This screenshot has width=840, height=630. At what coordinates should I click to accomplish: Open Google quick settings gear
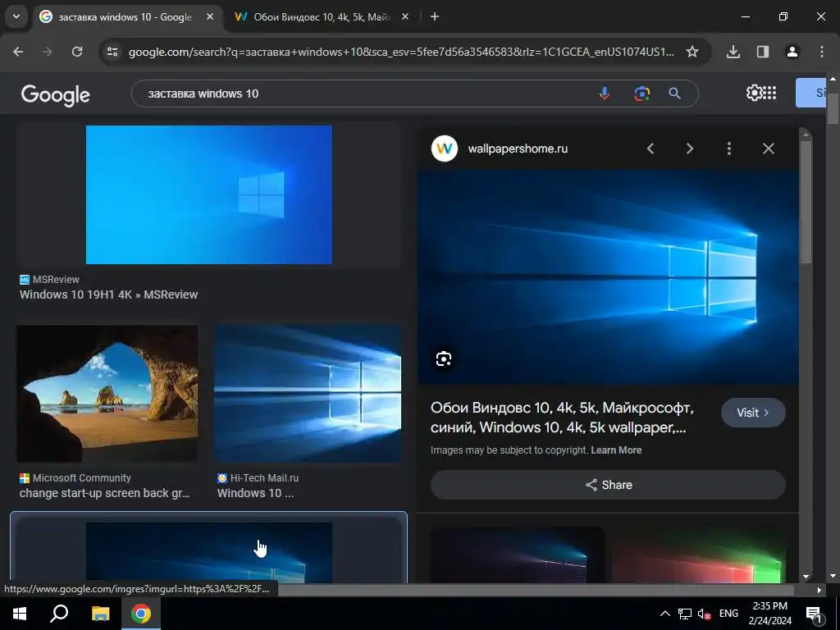[x=754, y=93]
